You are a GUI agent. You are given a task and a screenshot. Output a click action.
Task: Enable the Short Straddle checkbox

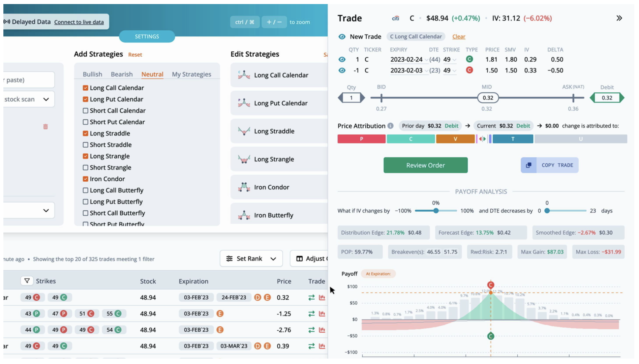(x=86, y=145)
